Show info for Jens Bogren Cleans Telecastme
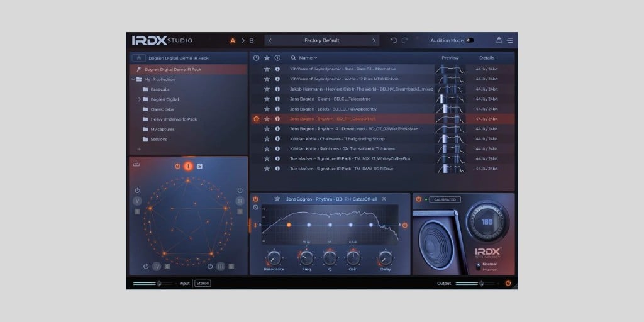The width and height of the screenshot is (644, 322). tap(277, 99)
